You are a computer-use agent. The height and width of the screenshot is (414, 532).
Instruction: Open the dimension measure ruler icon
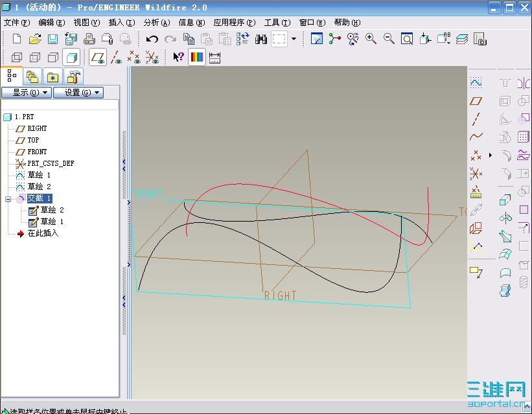point(214,58)
